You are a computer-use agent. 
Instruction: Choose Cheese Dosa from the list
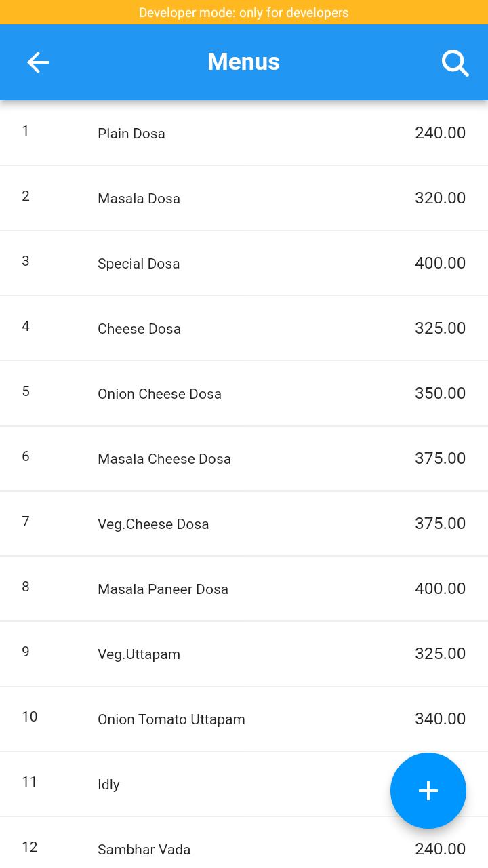pyautogui.click(x=244, y=328)
